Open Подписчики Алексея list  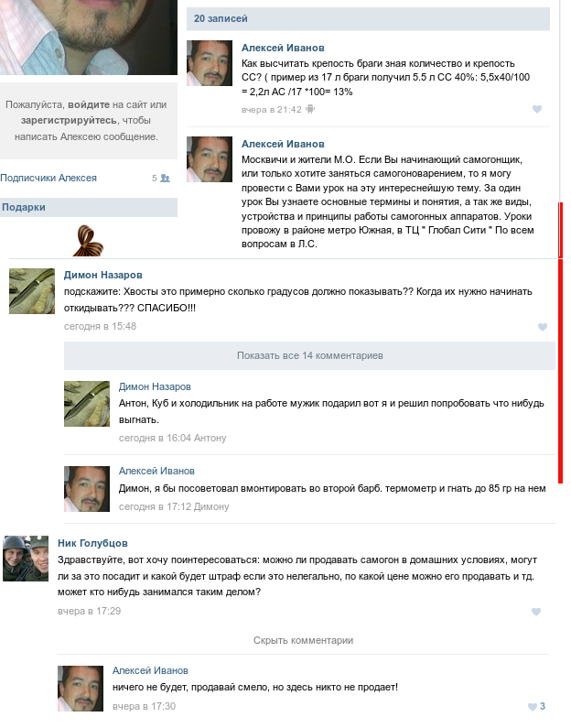tap(48, 178)
